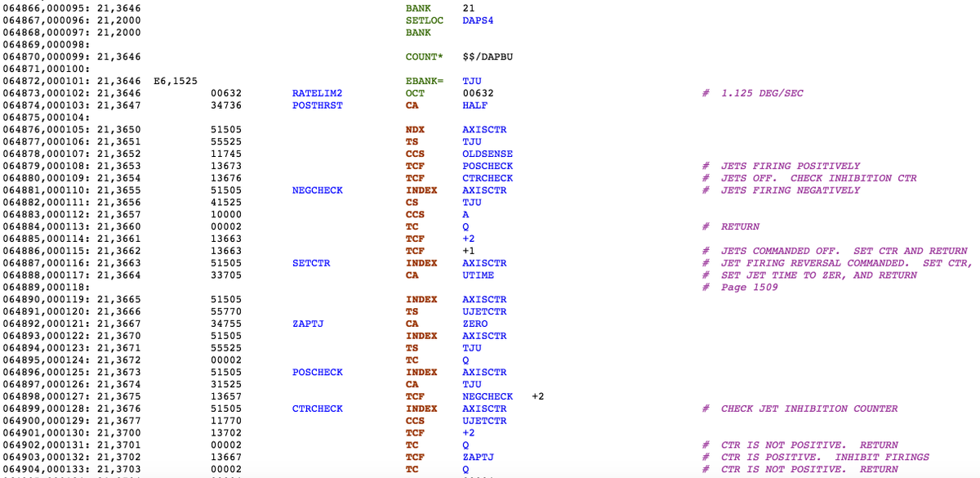Click line number 064889,000118
This screenshot has height=478, width=980.
coord(47,287)
